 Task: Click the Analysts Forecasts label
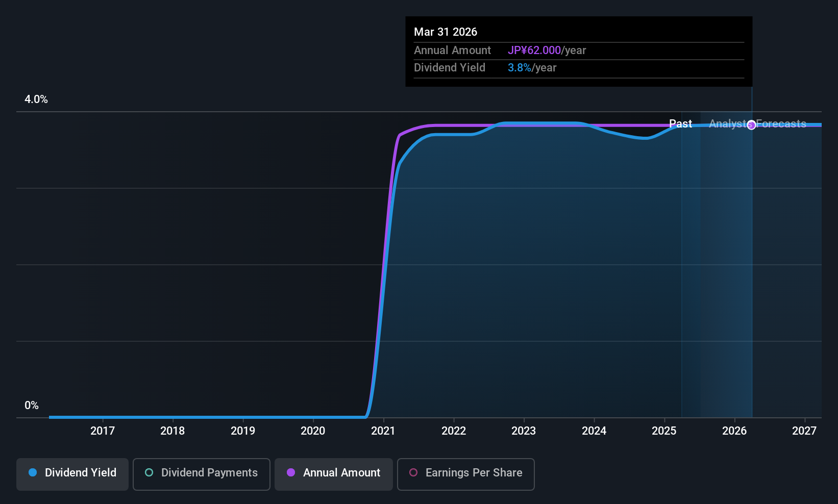click(x=757, y=124)
